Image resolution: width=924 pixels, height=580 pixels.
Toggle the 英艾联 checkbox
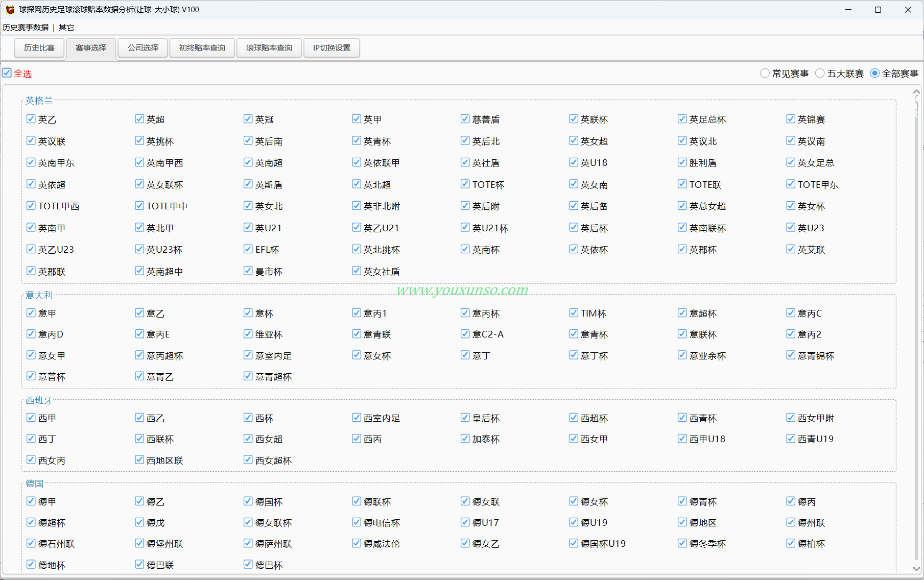[x=791, y=249]
